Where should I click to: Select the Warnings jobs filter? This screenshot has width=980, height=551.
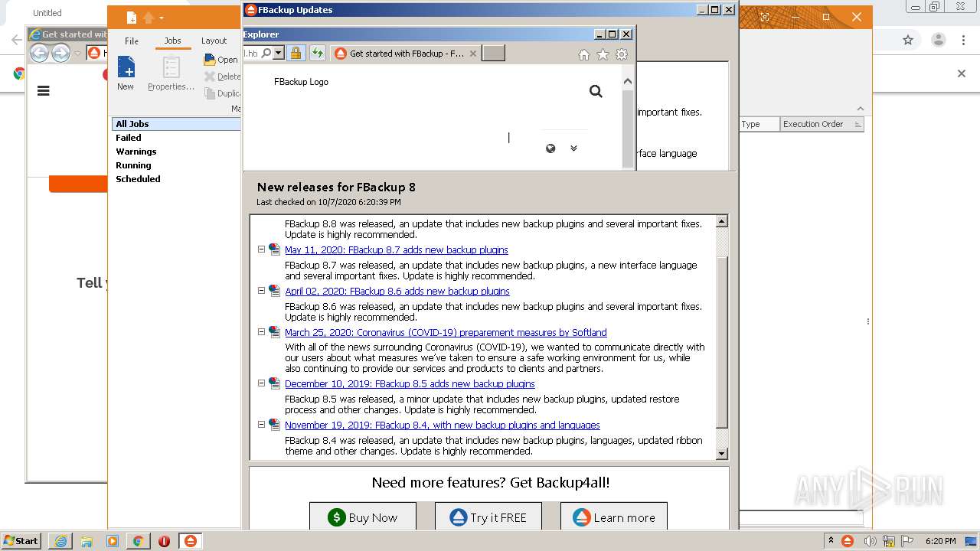136,152
